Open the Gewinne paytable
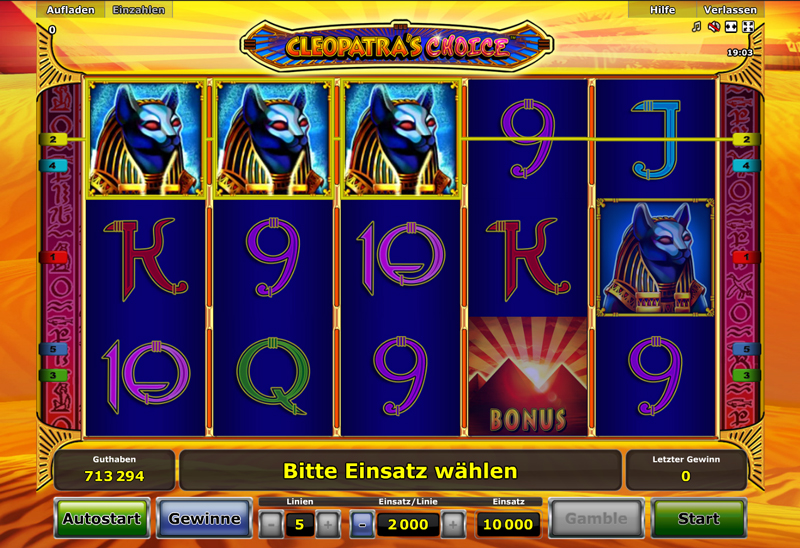This screenshot has width=800, height=548. tap(205, 518)
